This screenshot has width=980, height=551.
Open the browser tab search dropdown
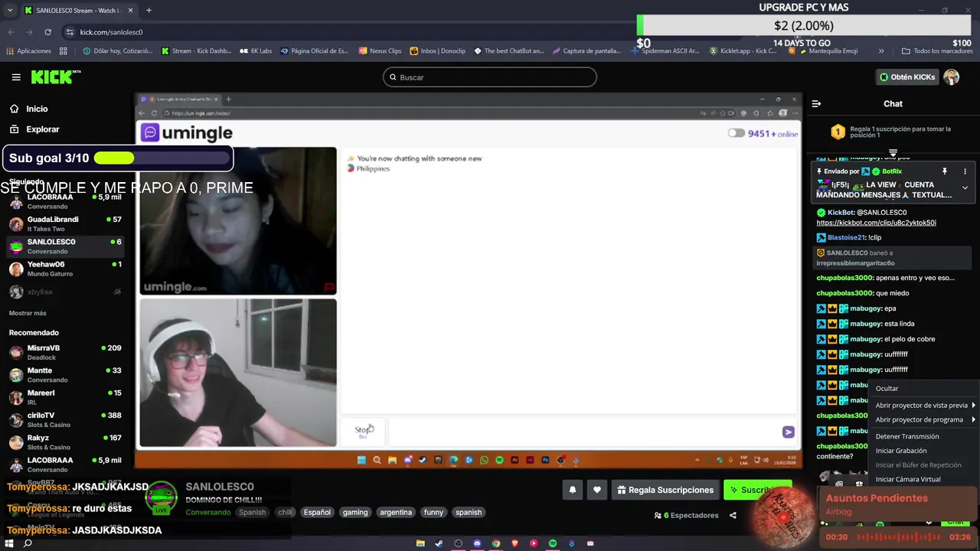pos(9,11)
